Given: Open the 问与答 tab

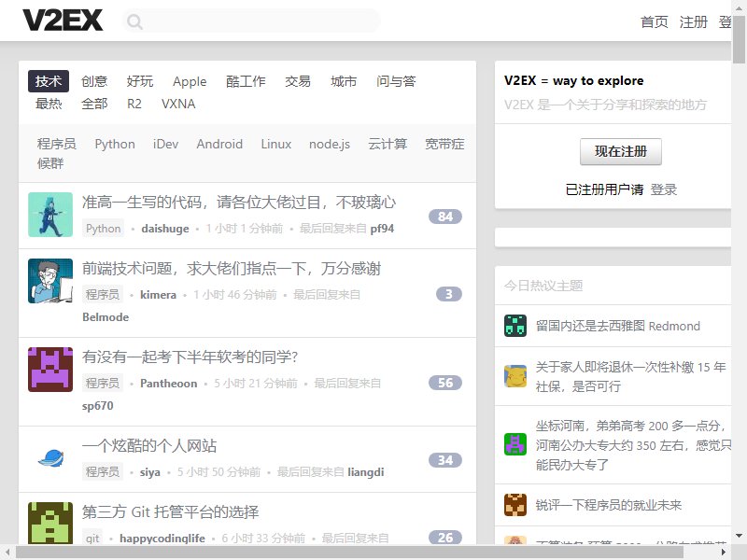Looking at the screenshot, I should (396, 81).
